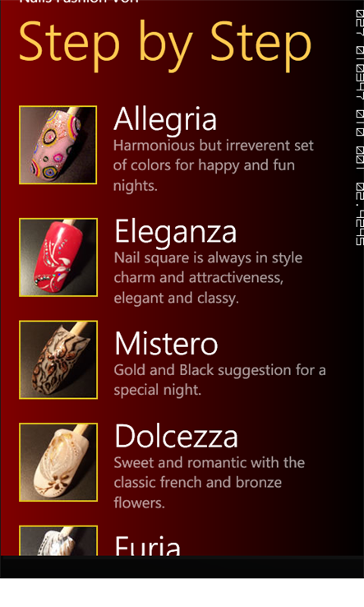Tap the Step by Step heading

pos(165,46)
